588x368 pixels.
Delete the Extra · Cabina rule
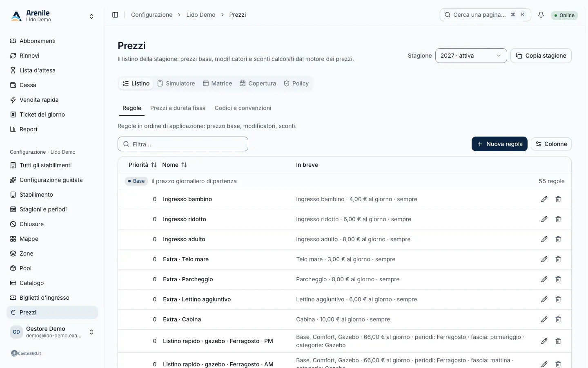click(558, 319)
